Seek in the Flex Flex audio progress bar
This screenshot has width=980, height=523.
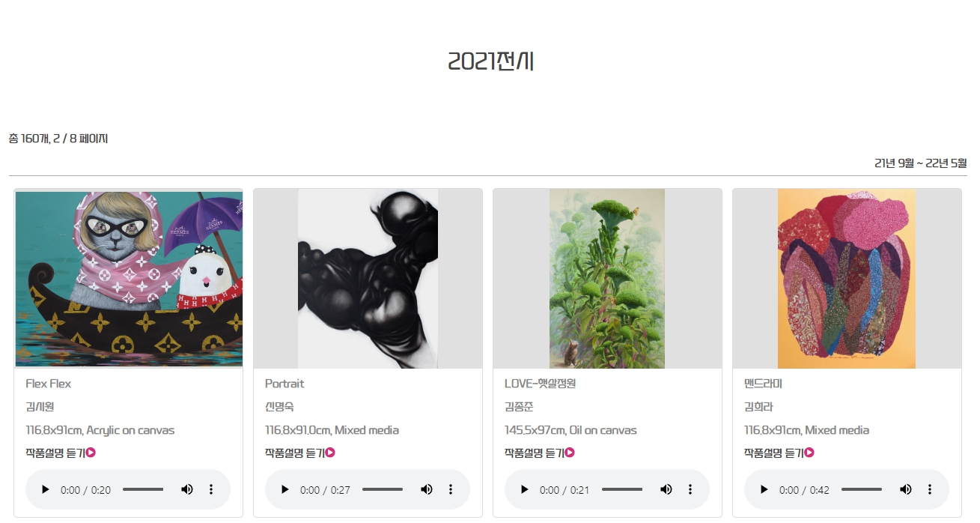tap(143, 489)
